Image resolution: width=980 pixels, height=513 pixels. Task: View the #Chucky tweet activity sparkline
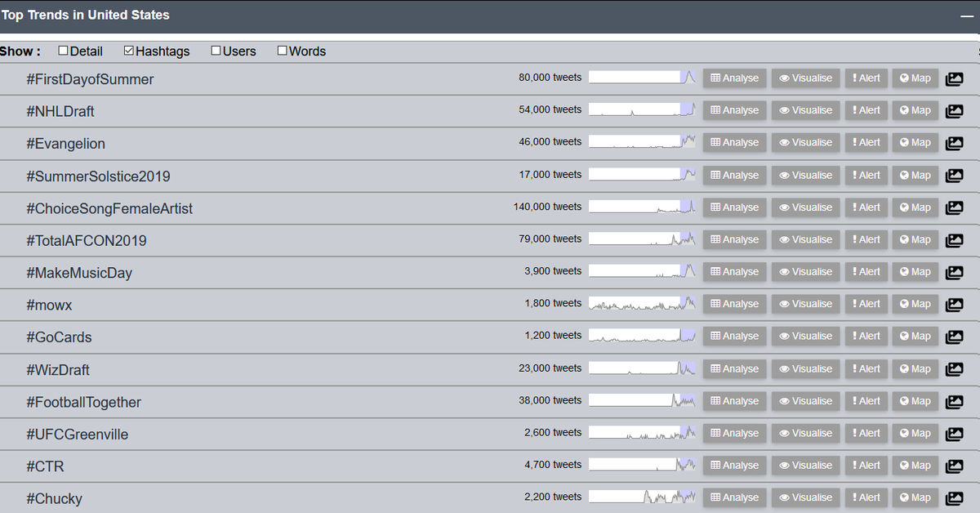(643, 497)
